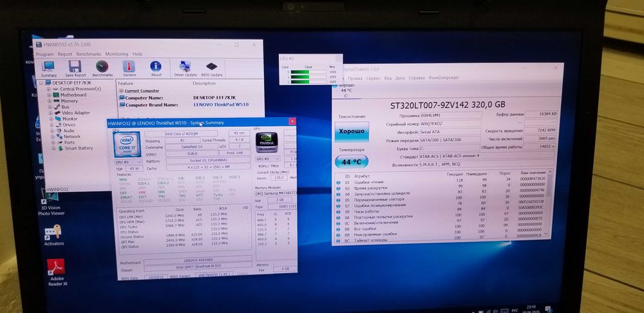Image resolution: width=644 pixels, height=313 pixels.
Task: Expand the Drives tree node
Action: [52, 124]
